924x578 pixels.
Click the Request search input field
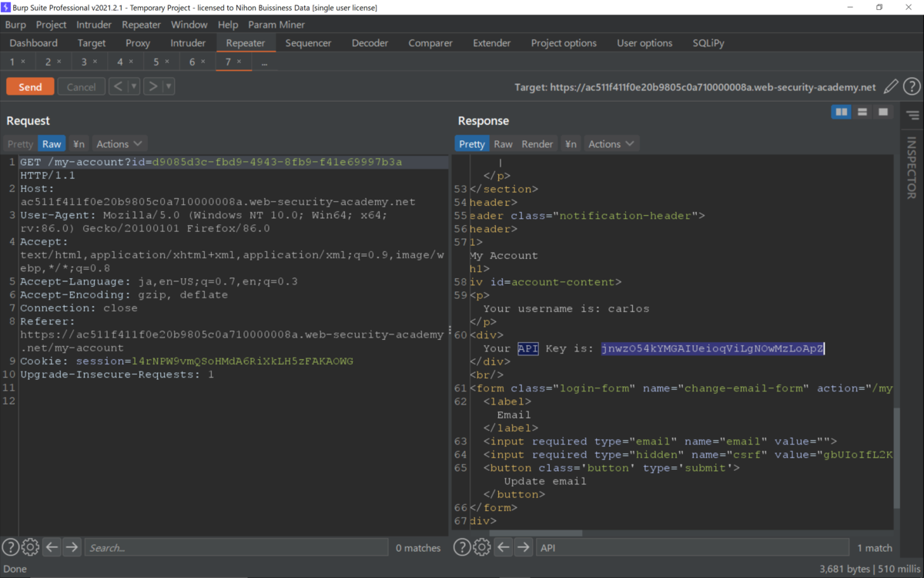tap(236, 547)
